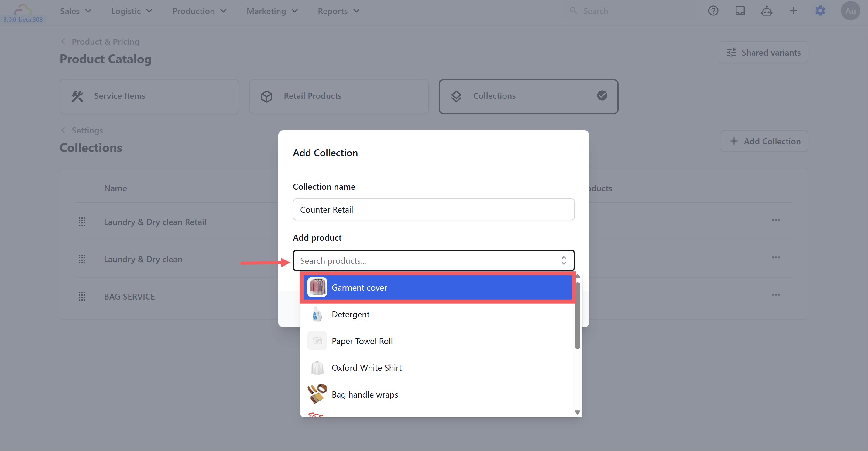Open more options for BAG SERVICE row

tap(776, 295)
